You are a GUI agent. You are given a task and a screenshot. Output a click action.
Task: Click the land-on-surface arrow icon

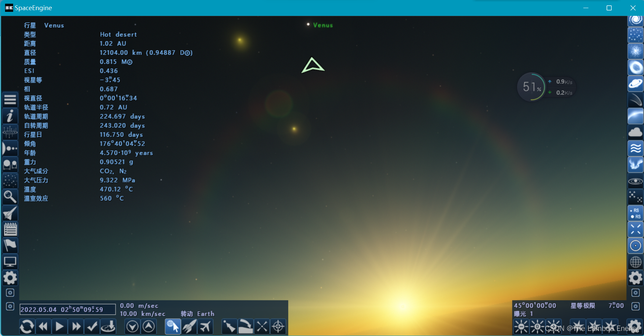click(x=109, y=327)
